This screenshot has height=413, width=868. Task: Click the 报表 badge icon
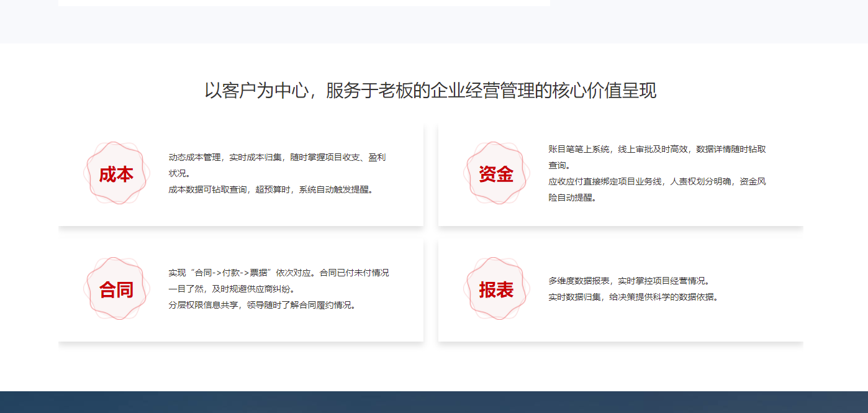497,289
